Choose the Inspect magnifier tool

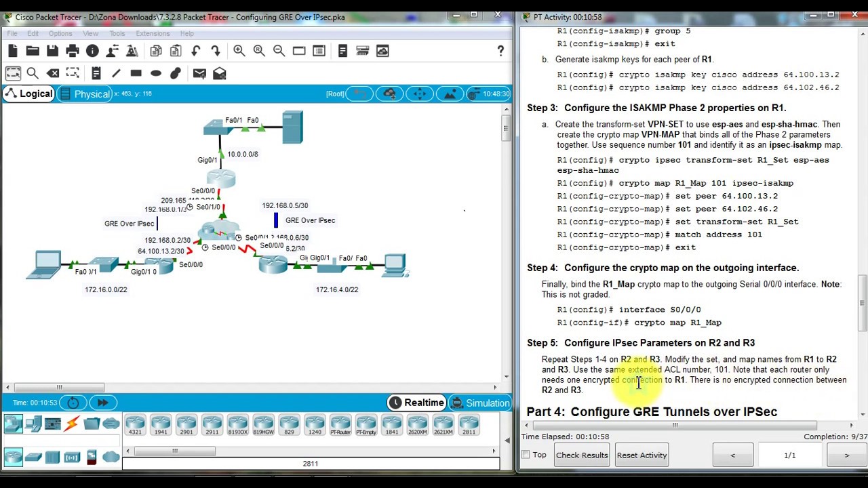point(33,73)
